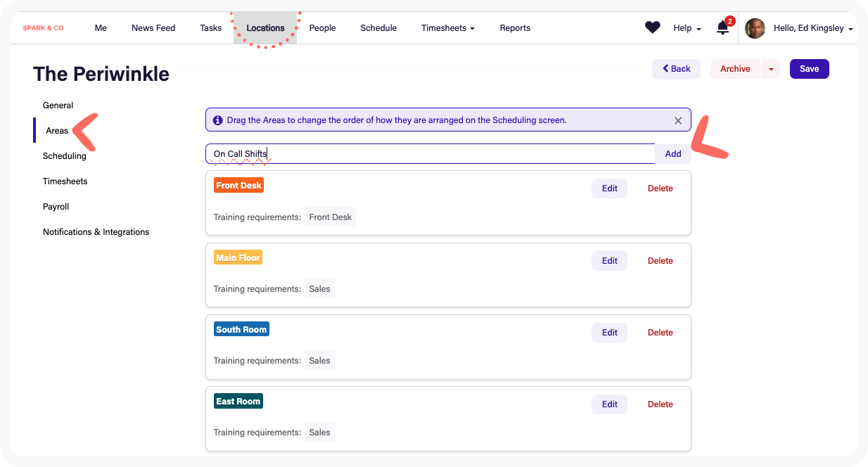Select Notifications & Integrations section

(x=96, y=231)
